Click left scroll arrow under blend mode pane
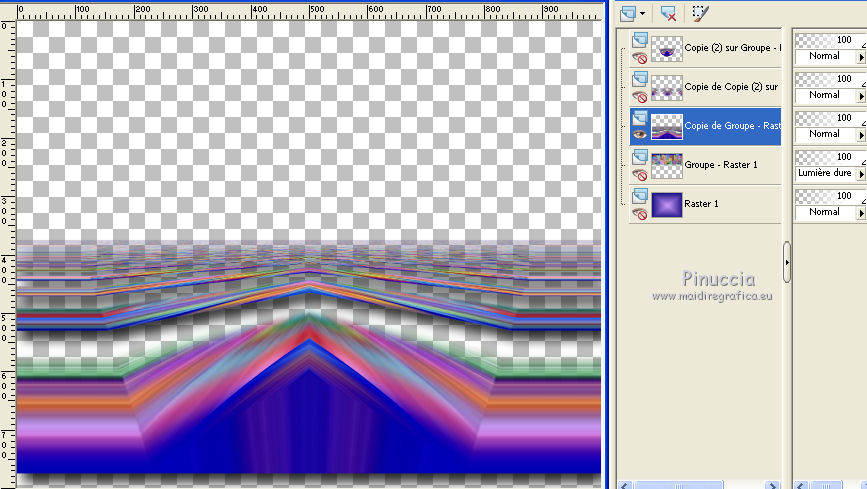The height and width of the screenshot is (489, 867). pos(800,485)
